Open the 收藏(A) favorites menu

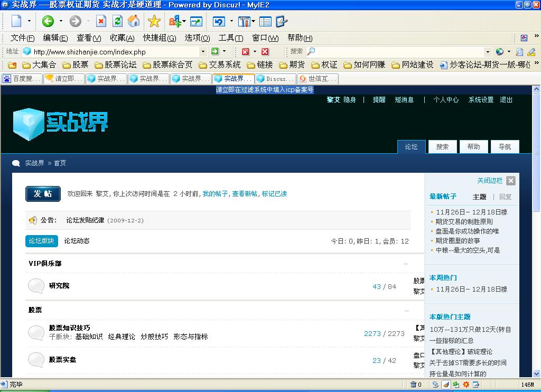coord(122,38)
